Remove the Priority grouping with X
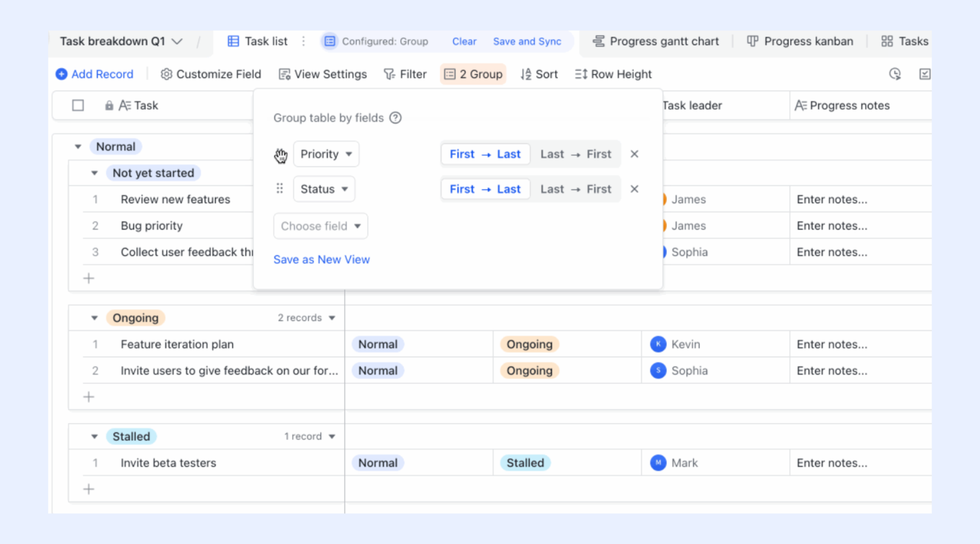The image size is (980, 544). point(634,154)
